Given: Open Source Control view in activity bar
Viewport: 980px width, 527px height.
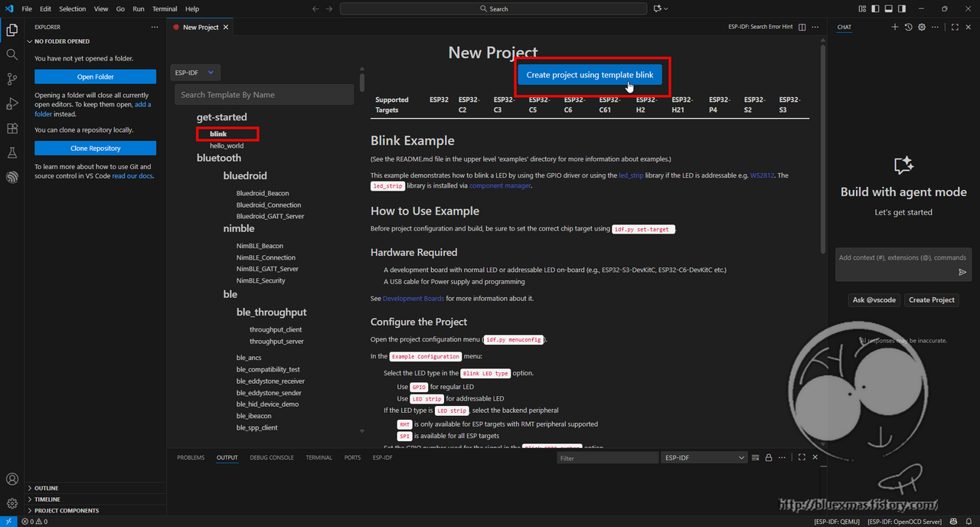Looking at the screenshot, I should (x=11, y=79).
